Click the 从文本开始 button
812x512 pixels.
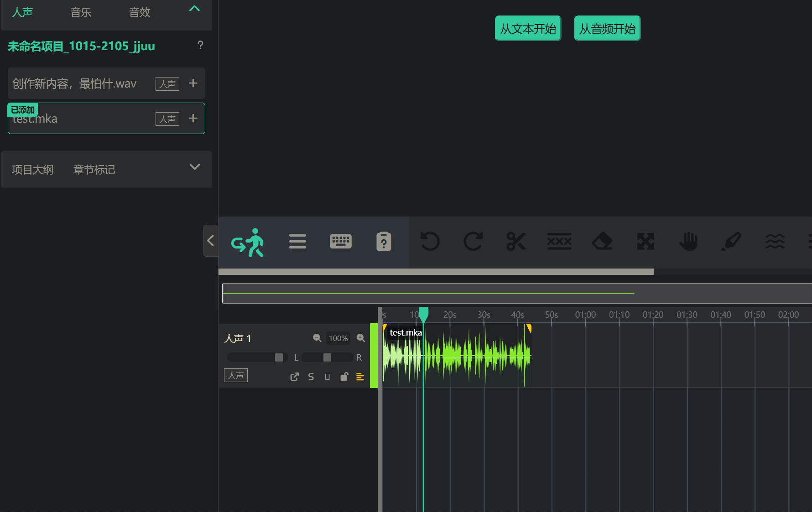pyautogui.click(x=528, y=29)
